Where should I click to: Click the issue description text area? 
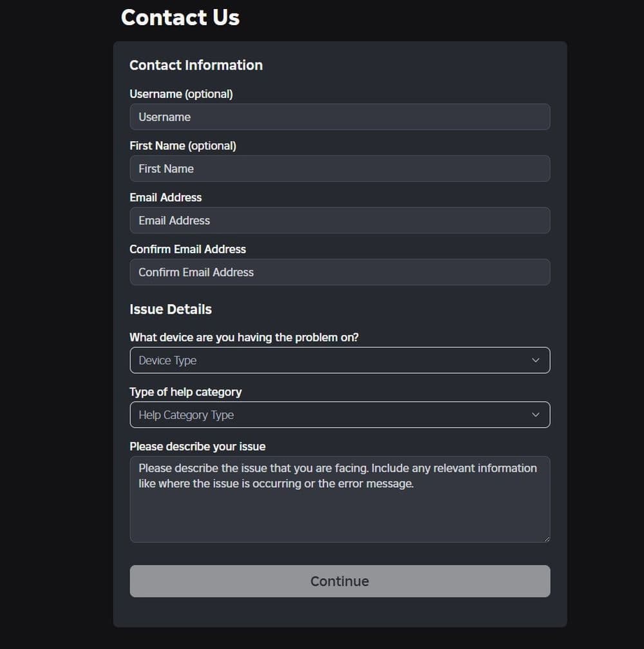click(x=339, y=499)
